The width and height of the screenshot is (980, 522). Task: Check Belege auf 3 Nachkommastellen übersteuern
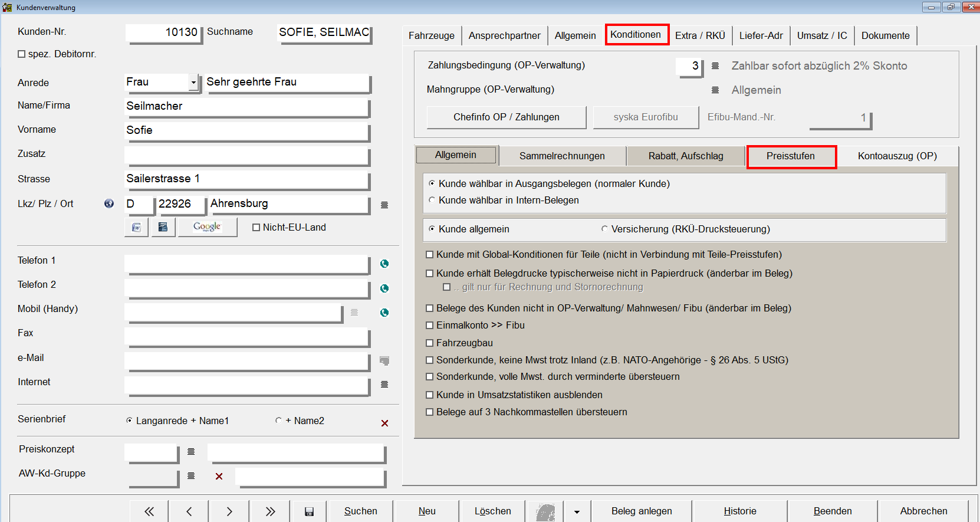[430, 412]
